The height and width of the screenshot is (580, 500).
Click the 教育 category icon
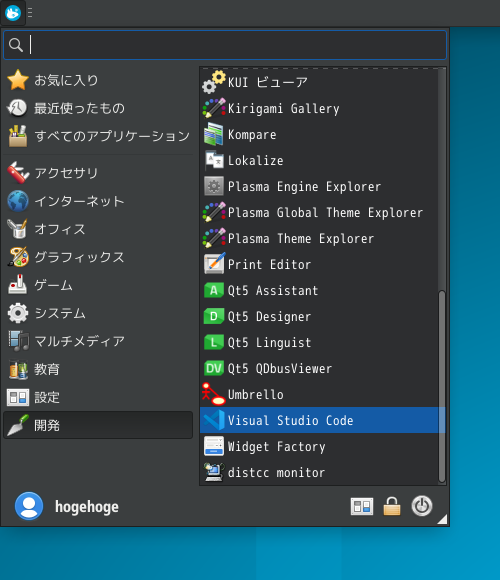(x=18, y=370)
